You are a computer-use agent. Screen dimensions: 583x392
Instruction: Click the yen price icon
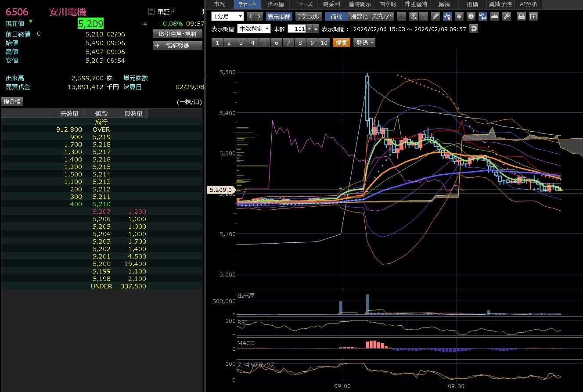[459, 17]
